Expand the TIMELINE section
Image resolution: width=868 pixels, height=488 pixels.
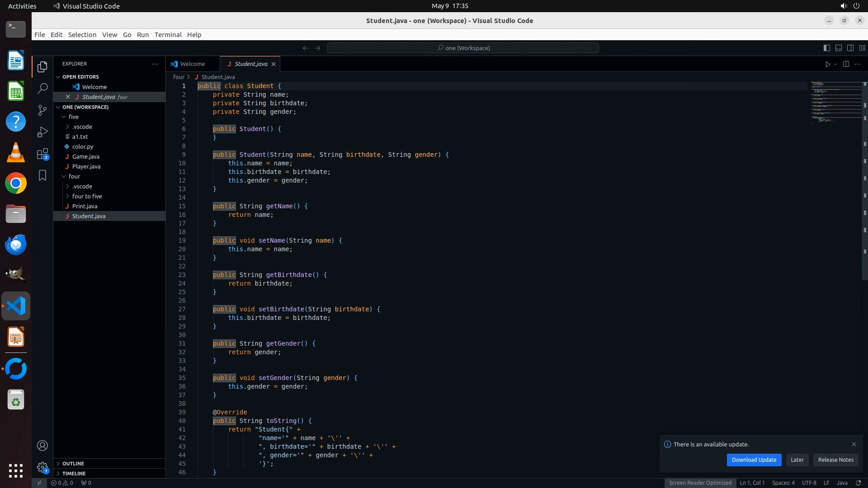point(74,474)
